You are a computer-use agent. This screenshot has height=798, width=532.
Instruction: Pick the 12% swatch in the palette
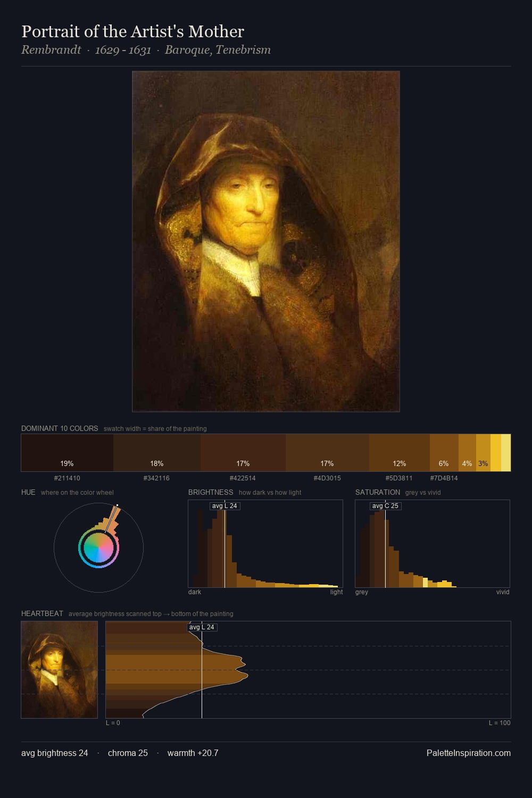pyautogui.click(x=400, y=453)
